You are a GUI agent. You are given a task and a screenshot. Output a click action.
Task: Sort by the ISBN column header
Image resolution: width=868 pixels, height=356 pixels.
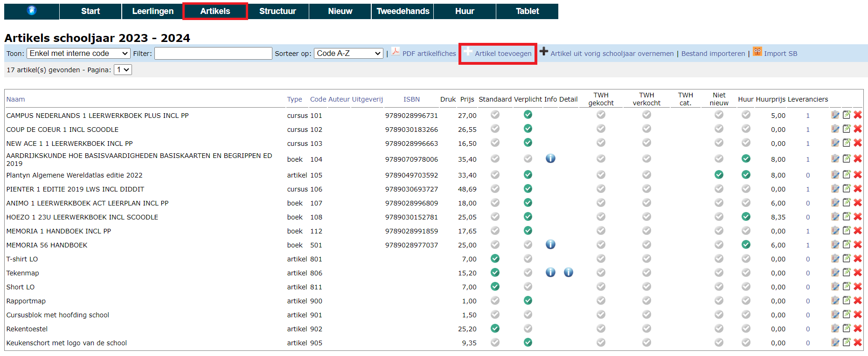pyautogui.click(x=411, y=99)
